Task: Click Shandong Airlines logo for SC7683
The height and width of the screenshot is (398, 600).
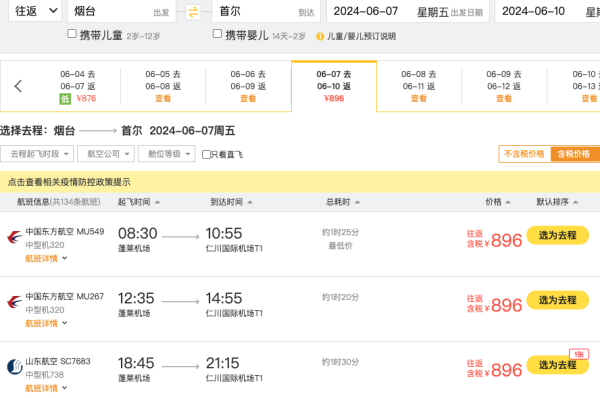Action: (x=15, y=367)
